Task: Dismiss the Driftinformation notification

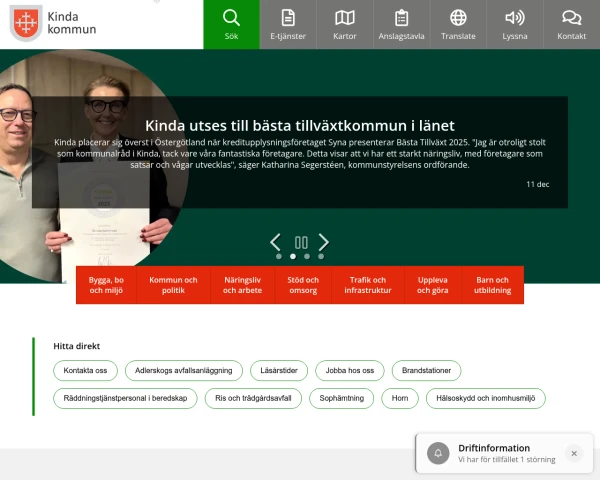Action: point(574,453)
